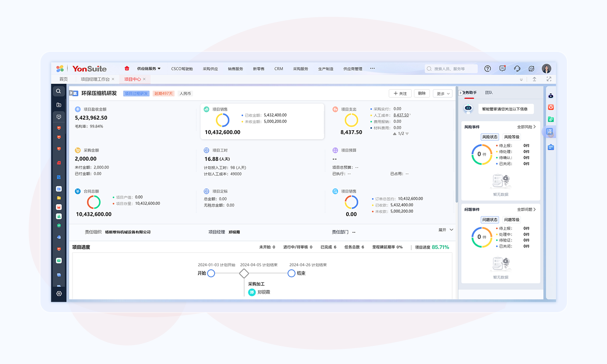Image resolution: width=607 pixels, height=364 pixels.
Task: Click the search icon in left sidebar
Action: (x=59, y=91)
